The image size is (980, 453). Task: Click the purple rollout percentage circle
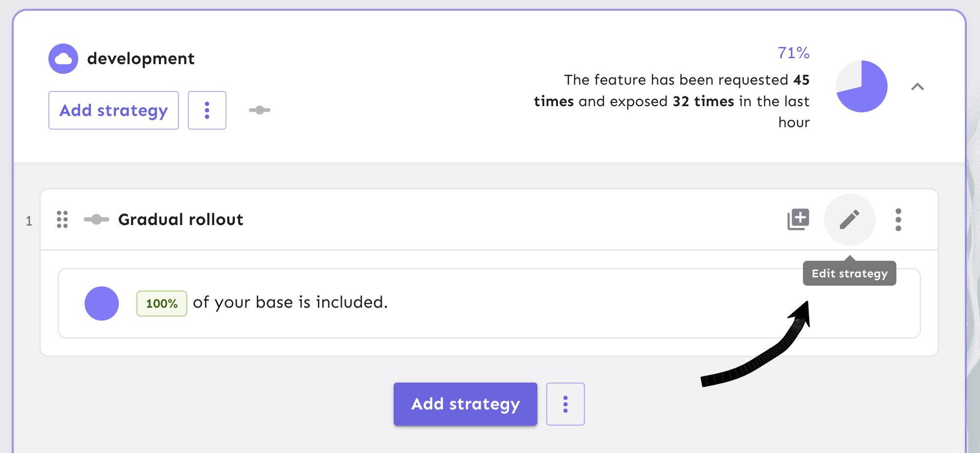click(102, 303)
